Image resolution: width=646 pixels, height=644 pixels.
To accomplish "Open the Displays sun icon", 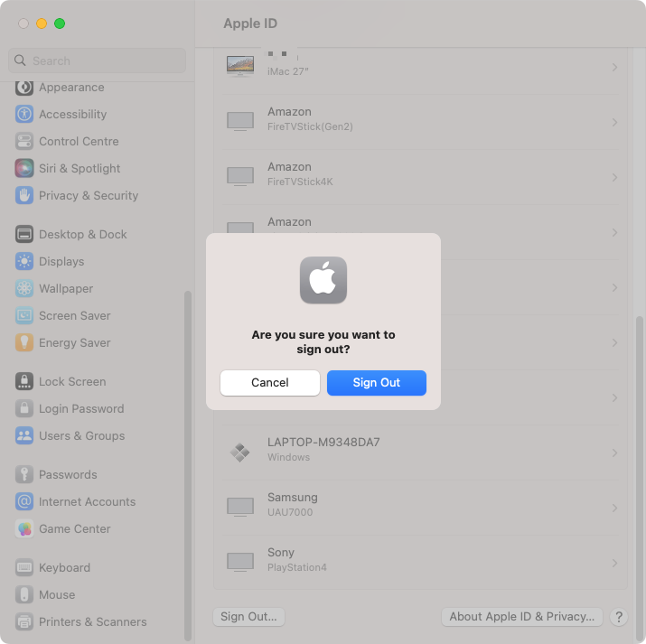I will (24, 261).
